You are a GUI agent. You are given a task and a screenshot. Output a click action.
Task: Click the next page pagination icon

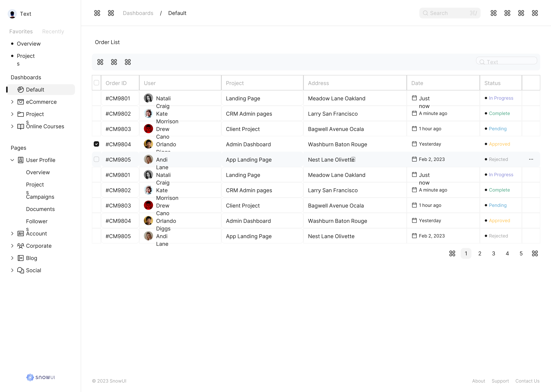click(x=535, y=253)
